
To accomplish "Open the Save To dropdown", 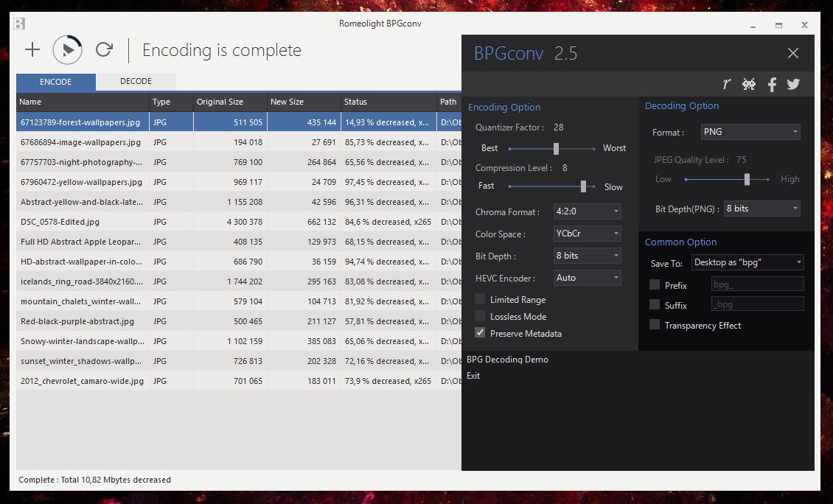I will pyautogui.click(x=747, y=262).
